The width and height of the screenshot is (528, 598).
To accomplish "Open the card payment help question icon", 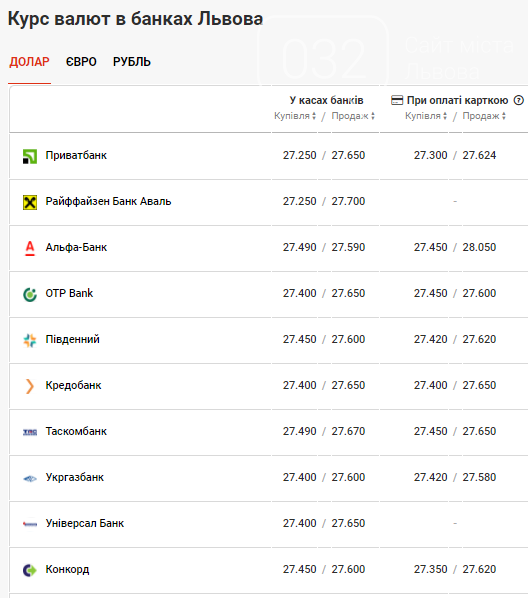I will coord(518,100).
